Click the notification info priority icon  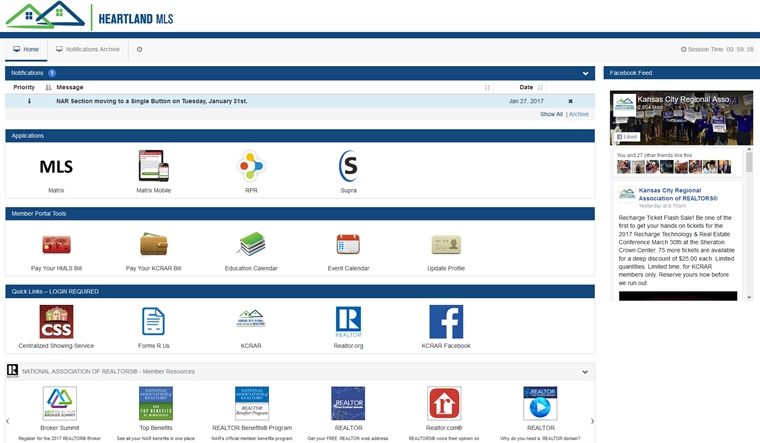click(x=29, y=101)
